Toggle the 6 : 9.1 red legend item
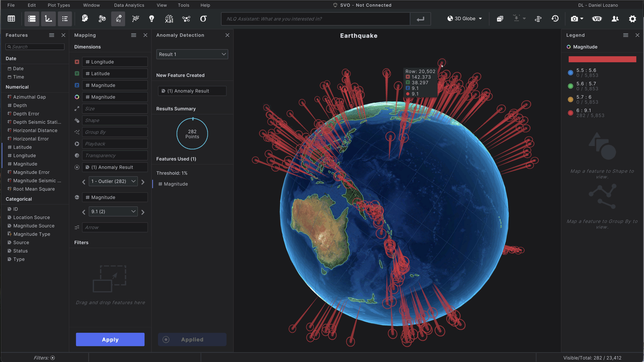Image resolution: width=644 pixels, height=362 pixels. coord(570,113)
